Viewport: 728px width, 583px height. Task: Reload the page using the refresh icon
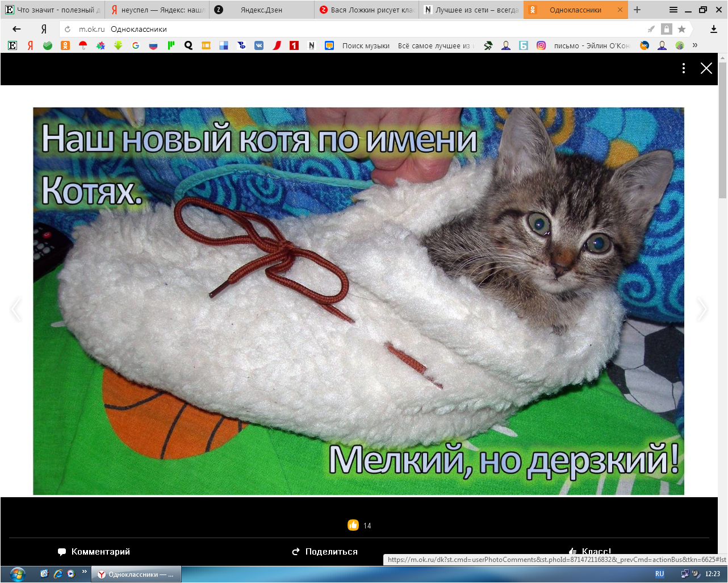pos(68,29)
